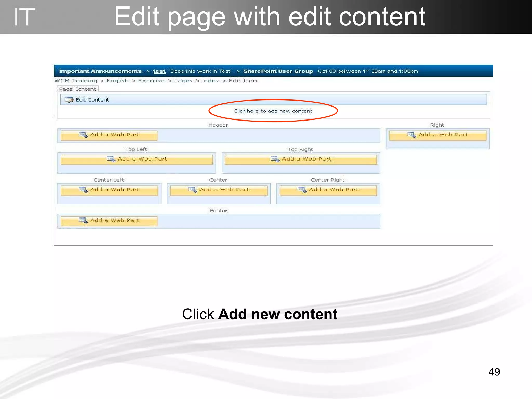Open the Important Announcements heading

click(100, 71)
